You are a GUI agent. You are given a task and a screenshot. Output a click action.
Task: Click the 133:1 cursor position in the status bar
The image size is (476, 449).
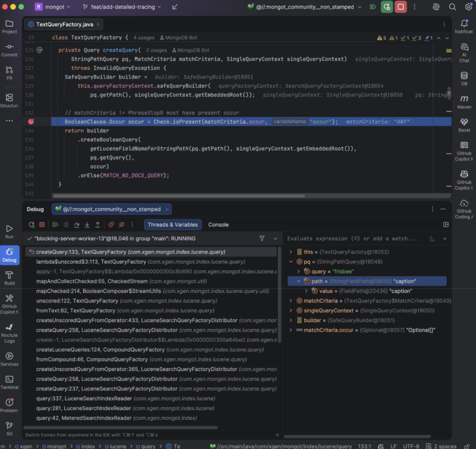coord(364,446)
